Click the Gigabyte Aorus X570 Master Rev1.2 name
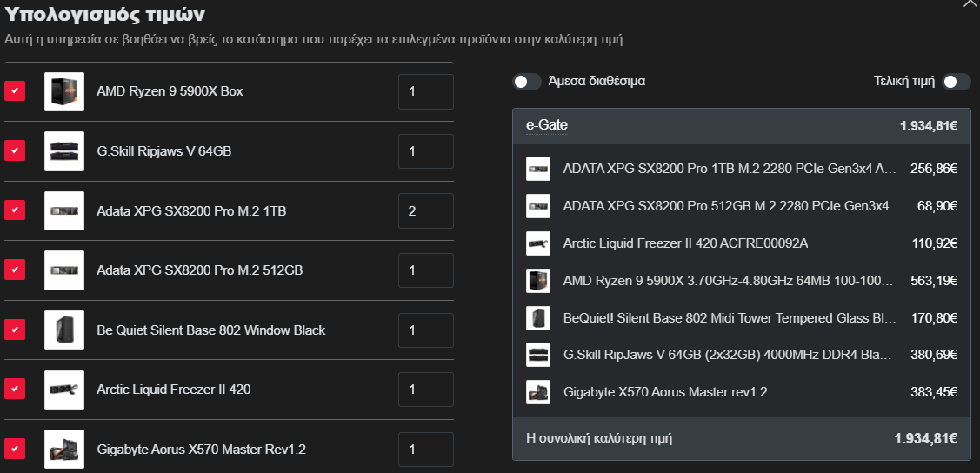This screenshot has height=473, width=980. click(x=201, y=449)
